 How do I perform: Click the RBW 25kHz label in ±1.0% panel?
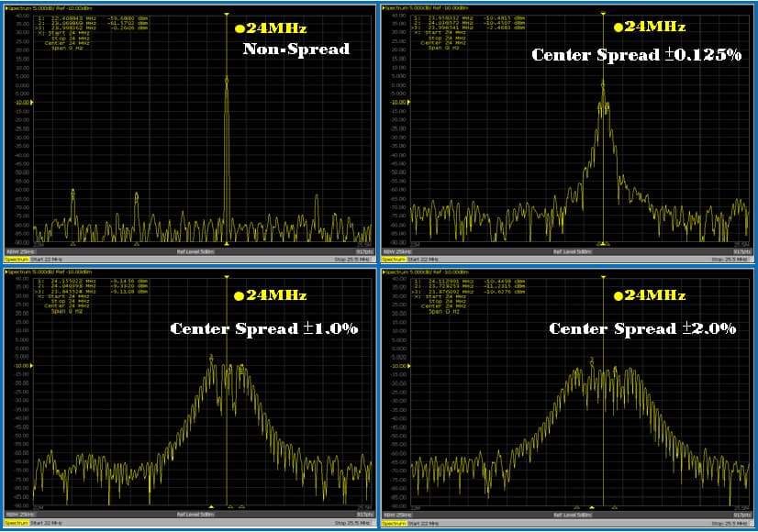point(20,515)
